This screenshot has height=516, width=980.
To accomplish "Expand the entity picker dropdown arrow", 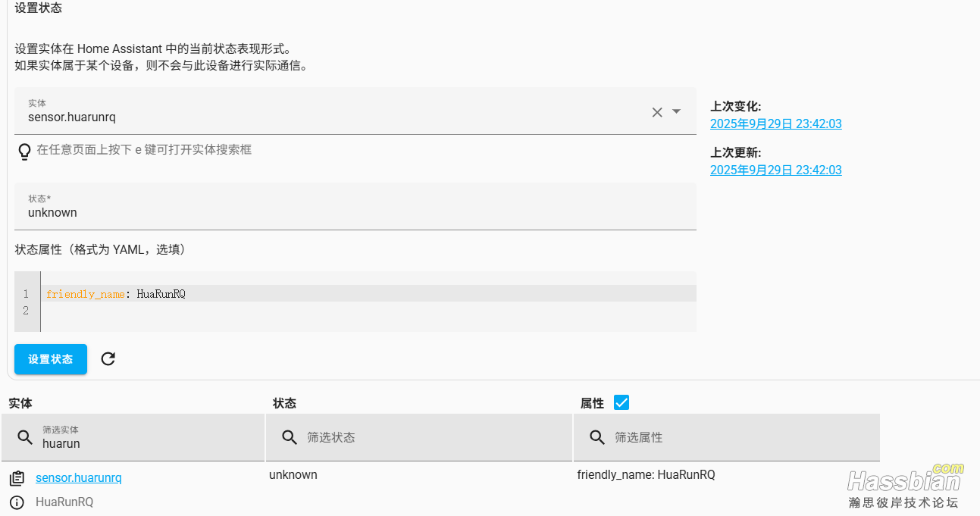I will pos(677,111).
